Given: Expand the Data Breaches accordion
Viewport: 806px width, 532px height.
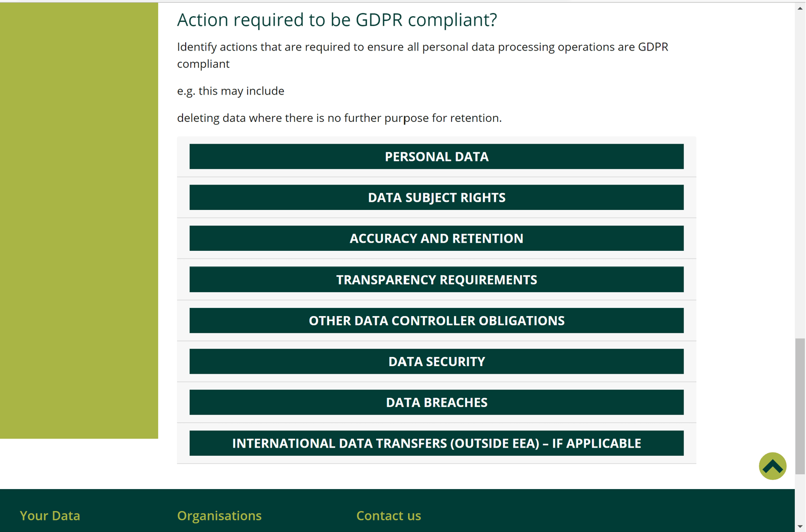Looking at the screenshot, I should (436, 403).
